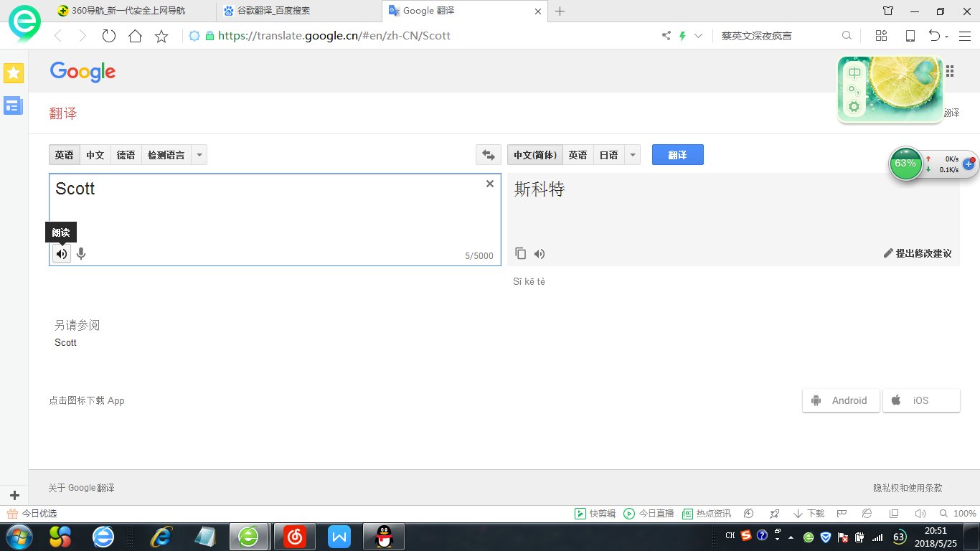Share the current page
This screenshot has height=551, width=980.
tap(665, 35)
